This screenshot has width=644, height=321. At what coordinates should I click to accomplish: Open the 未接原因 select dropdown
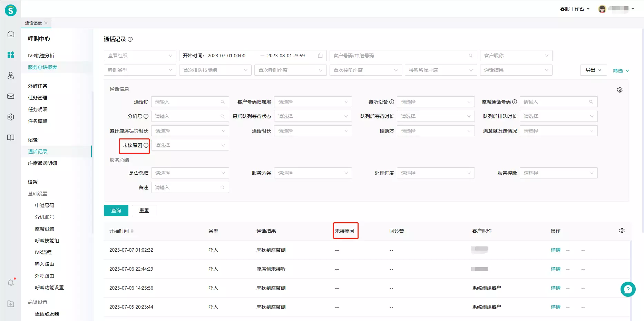[x=190, y=145]
